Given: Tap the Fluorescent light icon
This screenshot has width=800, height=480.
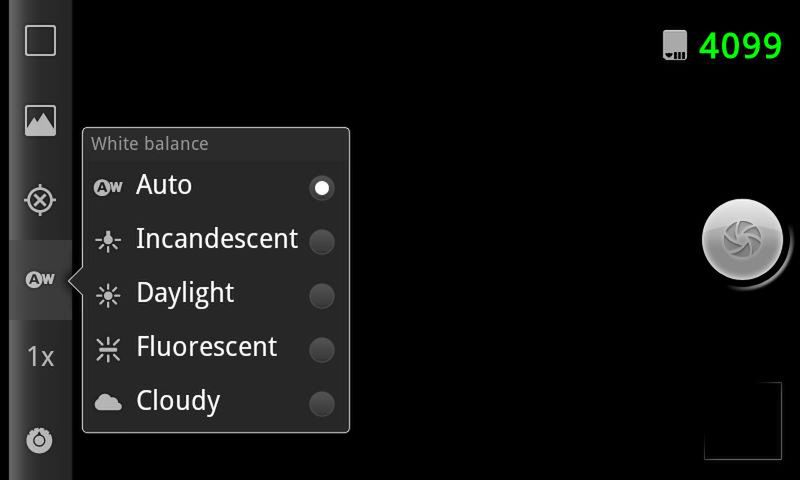Looking at the screenshot, I should coord(107,349).
